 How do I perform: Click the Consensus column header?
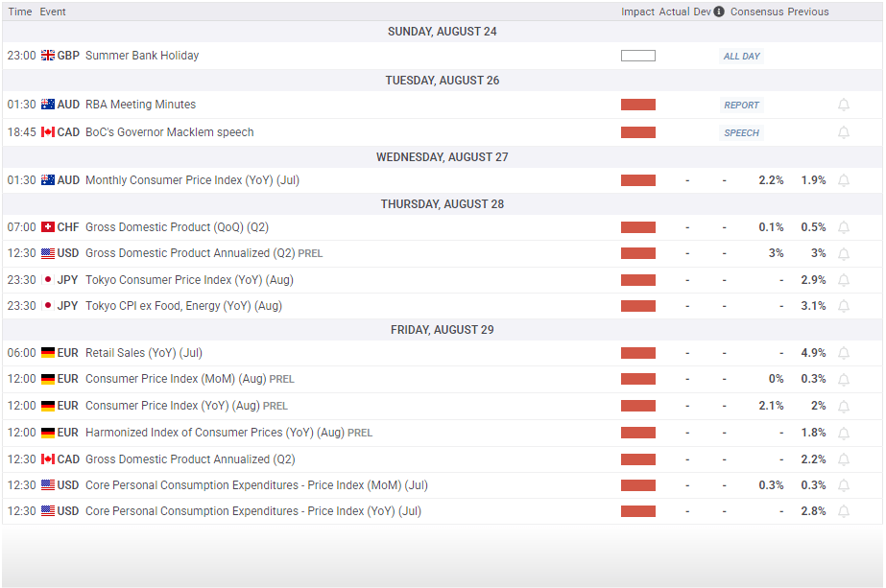[x=756, y=12]
